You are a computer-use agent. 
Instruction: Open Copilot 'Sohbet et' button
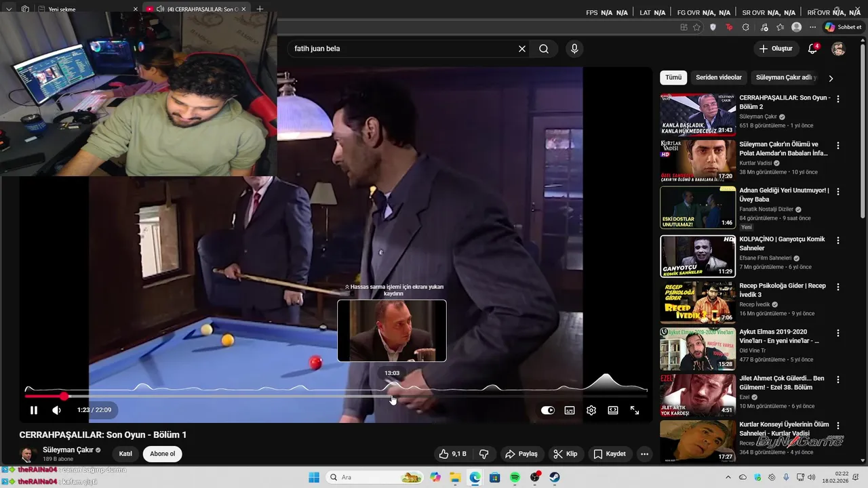[x=843, y=27]
